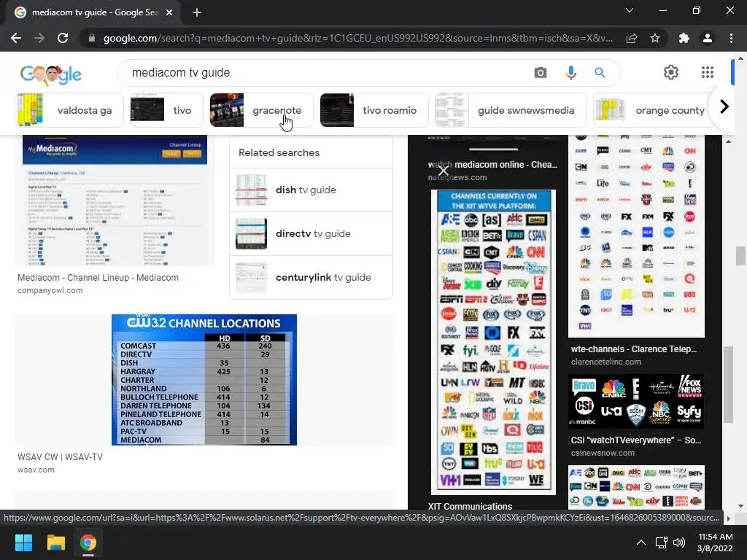The width and height of the screenshot is (747, 560).
Task: Go to the Google homepage via the logo
Action: tap(51, 74)
